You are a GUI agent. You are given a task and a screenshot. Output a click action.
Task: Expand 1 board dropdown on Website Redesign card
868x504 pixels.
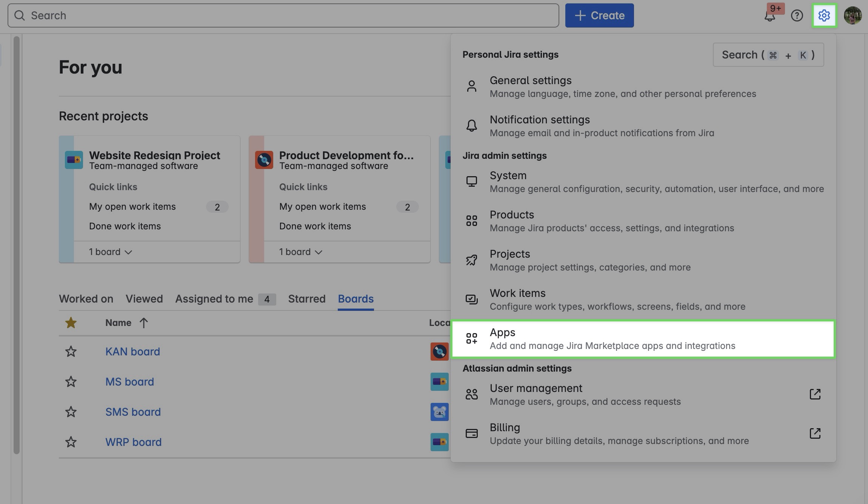point(110,252)
